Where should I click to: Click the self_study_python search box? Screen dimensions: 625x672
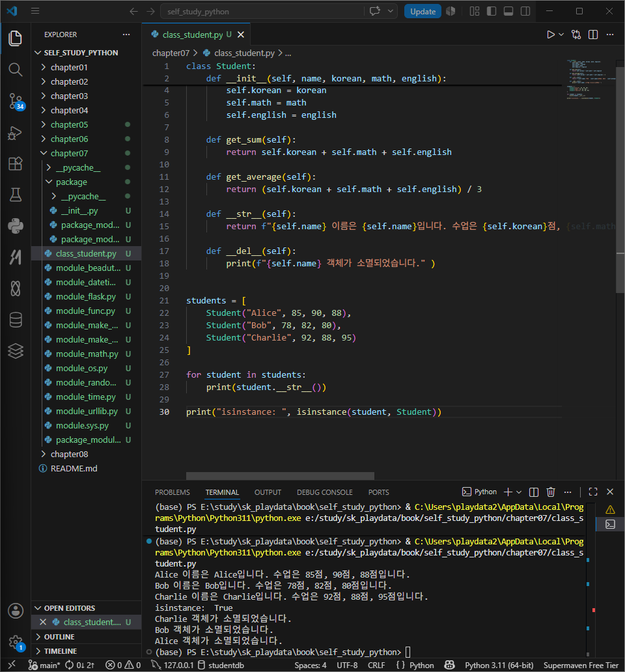[x=262, y=12]
